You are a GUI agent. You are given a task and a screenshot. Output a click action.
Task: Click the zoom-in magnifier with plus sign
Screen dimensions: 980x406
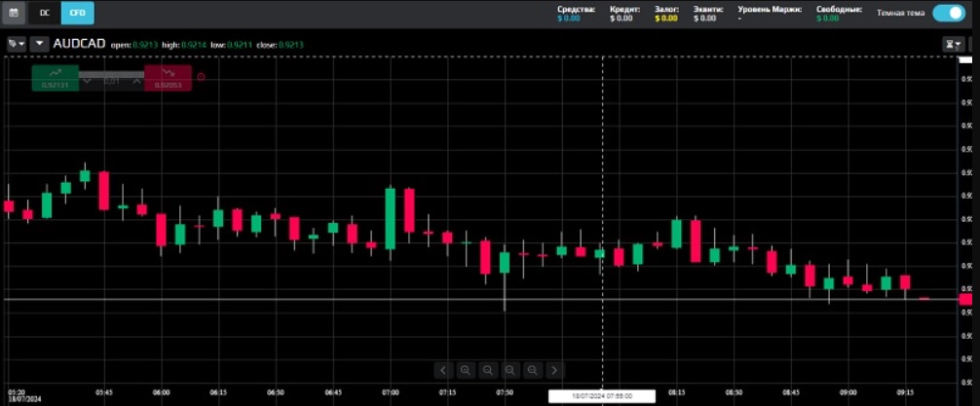465,370
